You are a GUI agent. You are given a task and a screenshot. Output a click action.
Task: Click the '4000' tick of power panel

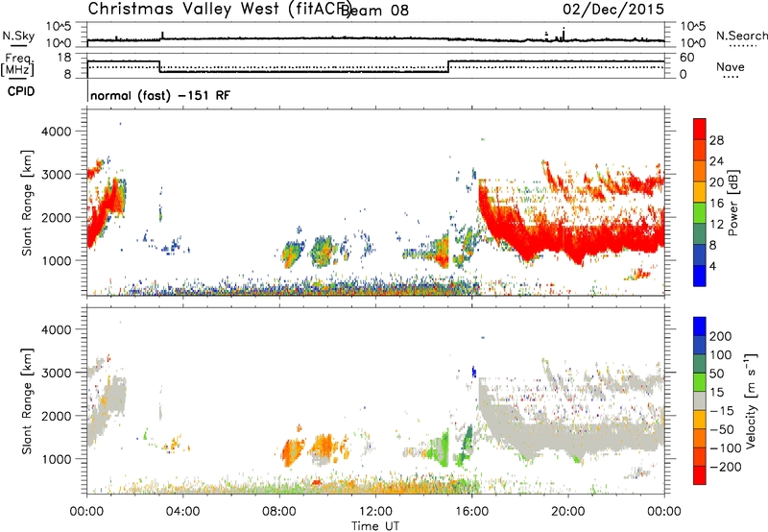56,132
